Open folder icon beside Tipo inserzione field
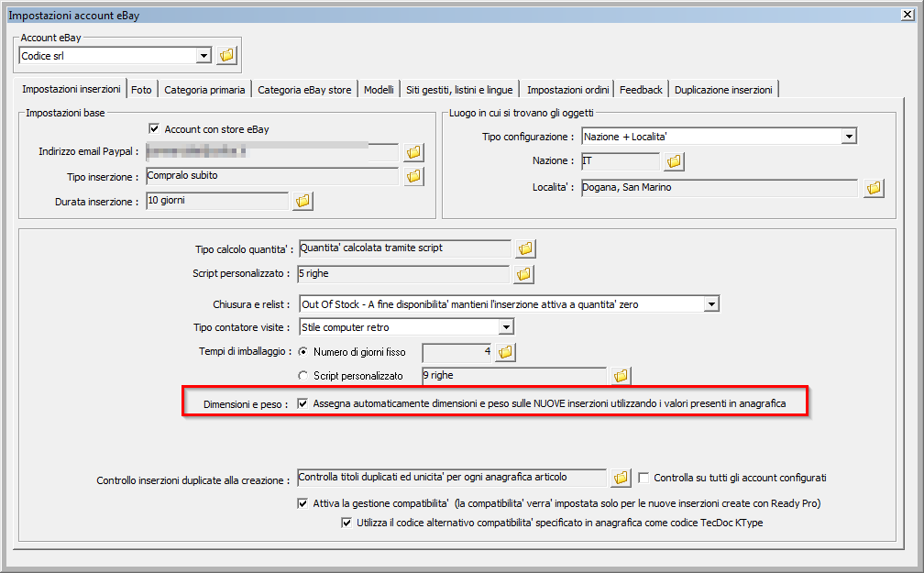This screenshot has width=924, height=573. click(413, 176)
